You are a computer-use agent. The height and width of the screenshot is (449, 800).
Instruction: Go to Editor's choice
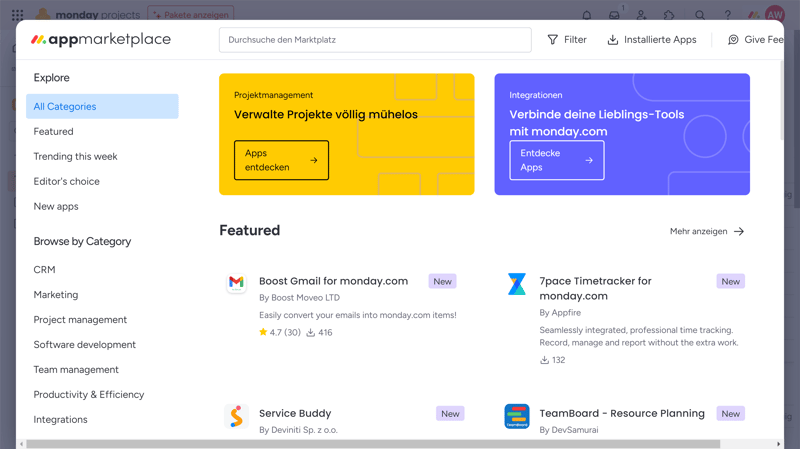pos(66,181)
